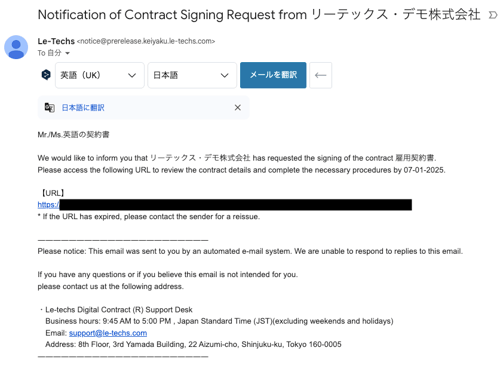Click the contract name 雇用契約書 in body
The width and height of the screenshot is (500, 384).
[415, 158]
